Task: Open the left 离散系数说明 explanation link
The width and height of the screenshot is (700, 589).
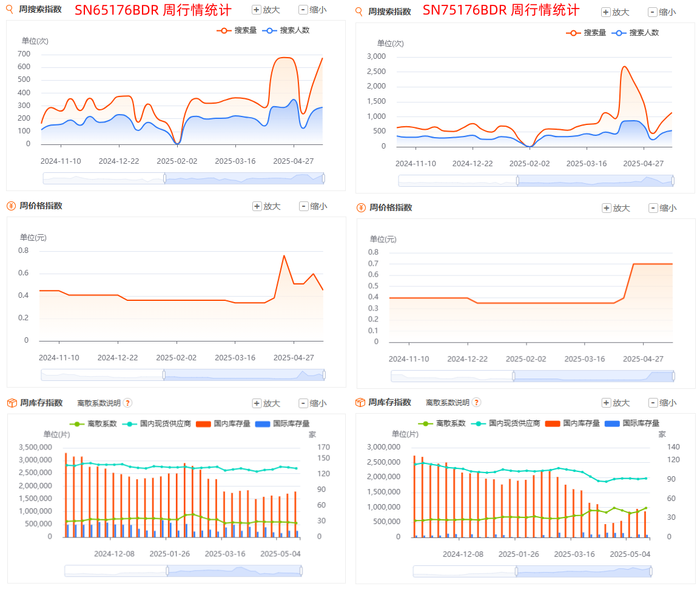Action: point(99,403)
